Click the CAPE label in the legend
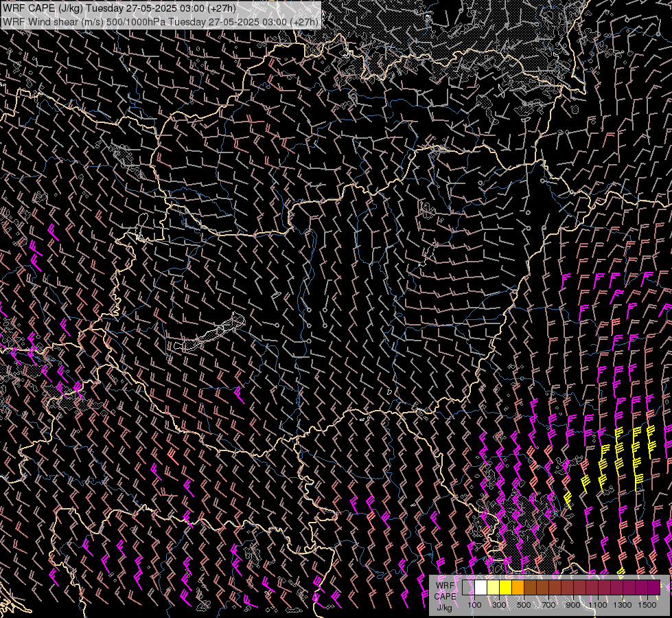 click(445, 597)
